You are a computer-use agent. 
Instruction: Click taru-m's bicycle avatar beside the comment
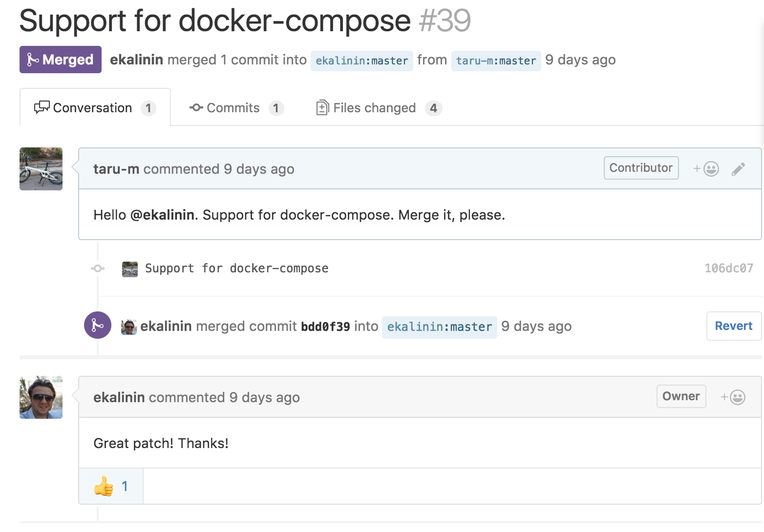click(41, 169)
